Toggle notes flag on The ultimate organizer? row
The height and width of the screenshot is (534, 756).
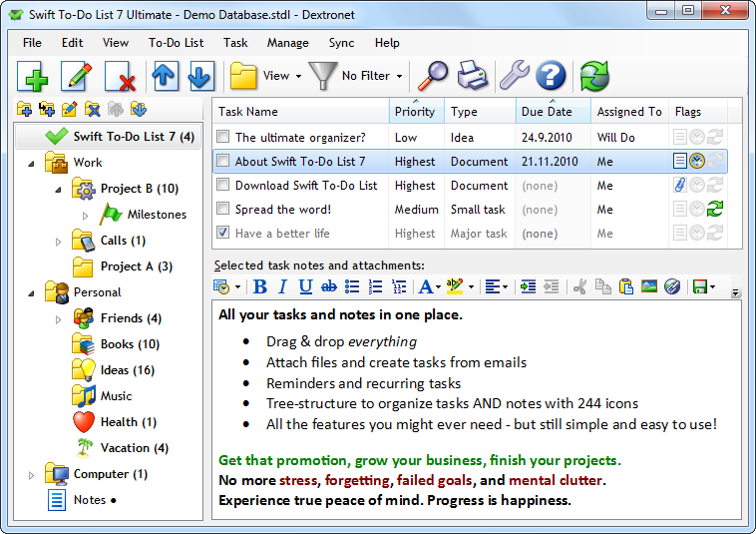(680, 137)
